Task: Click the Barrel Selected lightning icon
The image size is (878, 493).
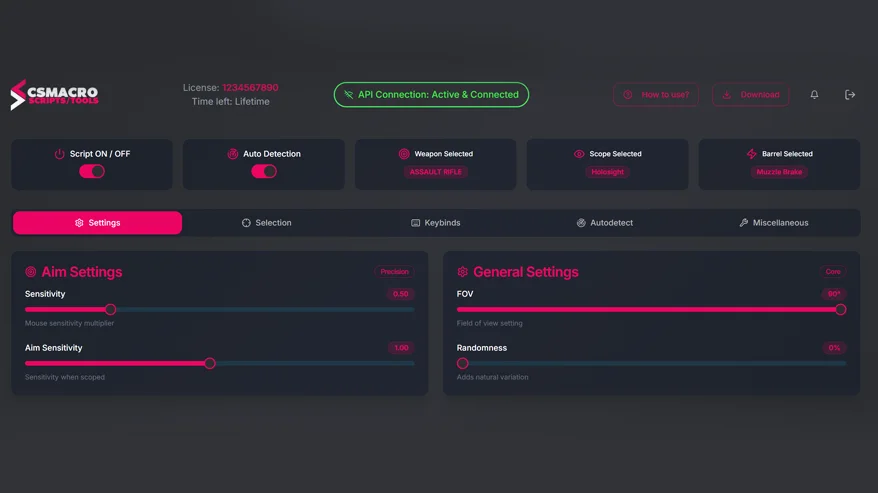Action: coord(751,154)
